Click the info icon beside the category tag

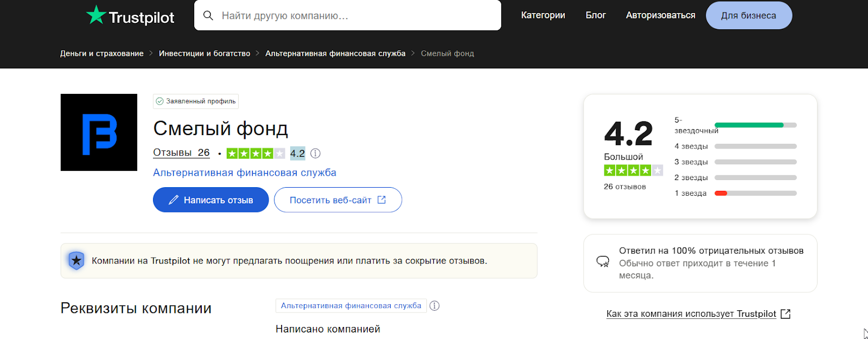[435, 306]
